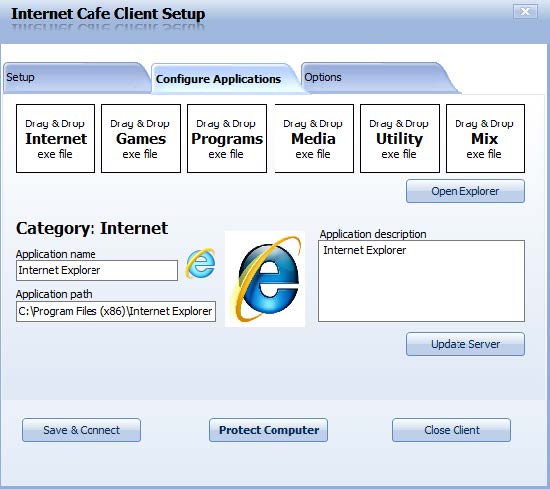
Task: Close the Internet Cafe Client Setup window
Action: tap(525, 12)
